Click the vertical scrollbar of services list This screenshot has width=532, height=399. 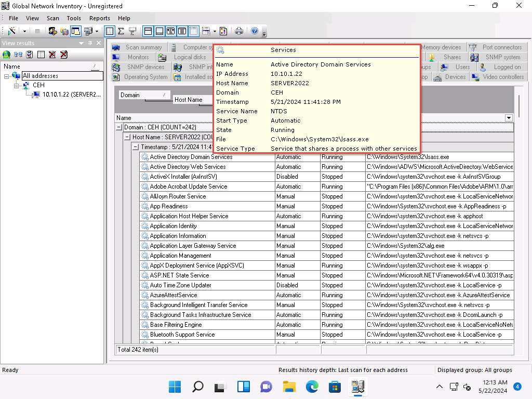[x=518, y=208]
